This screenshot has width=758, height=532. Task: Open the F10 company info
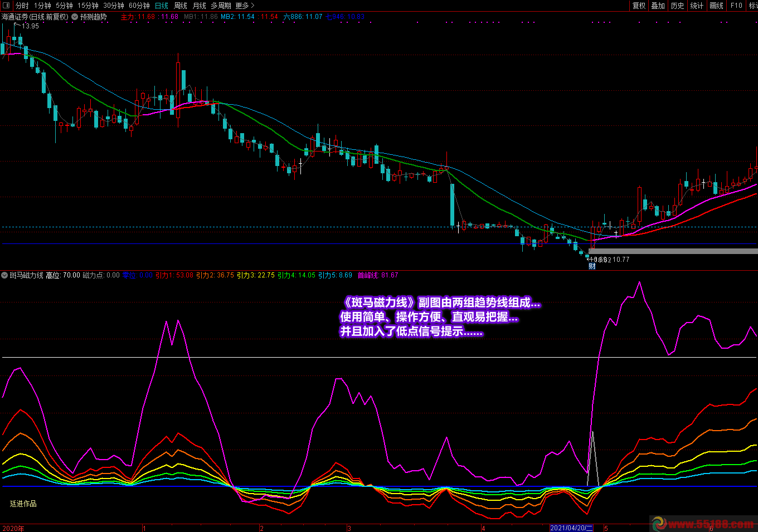(736, 6)
